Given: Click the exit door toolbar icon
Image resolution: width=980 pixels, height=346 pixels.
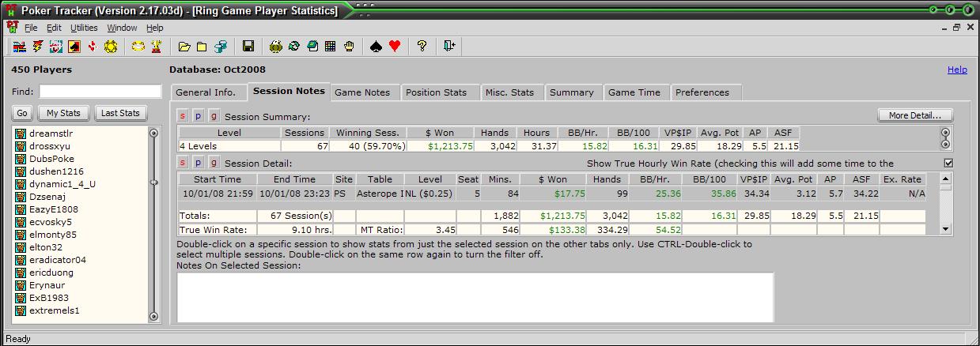Looking at the screenshot, I should coord(449,46).
